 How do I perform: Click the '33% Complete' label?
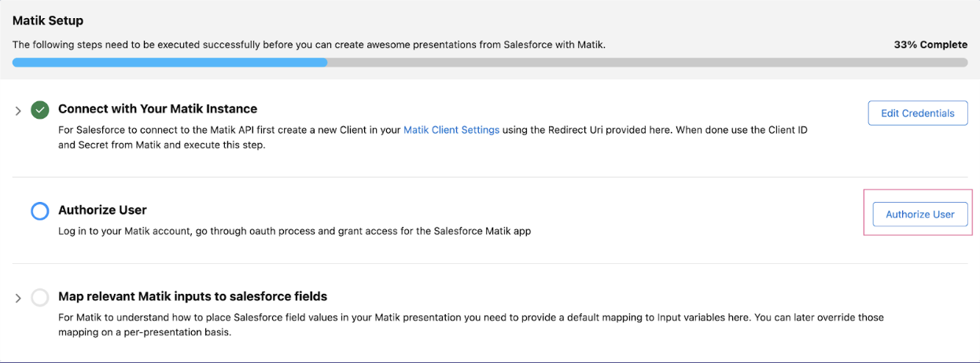coord(930,45)
